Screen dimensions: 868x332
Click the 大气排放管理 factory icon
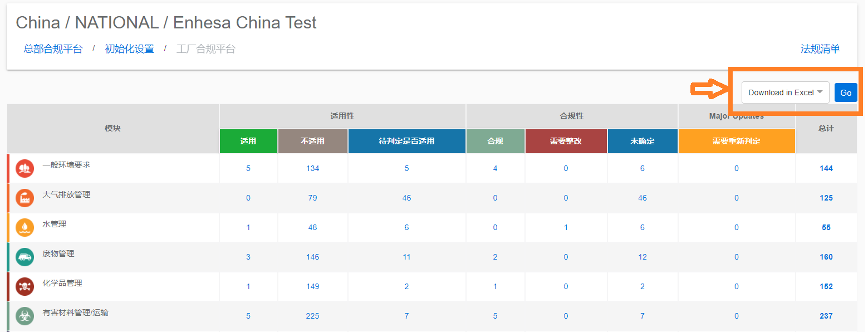click(x=25, y=198)
